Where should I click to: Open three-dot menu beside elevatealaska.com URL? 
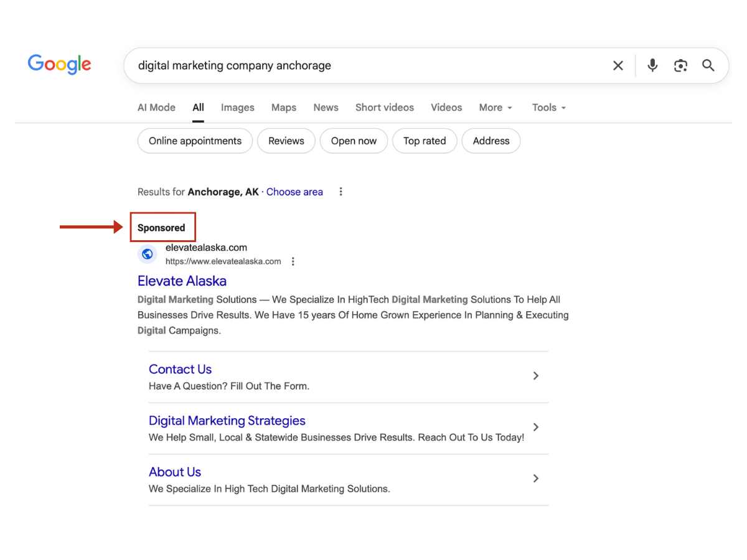coord(293,261)
